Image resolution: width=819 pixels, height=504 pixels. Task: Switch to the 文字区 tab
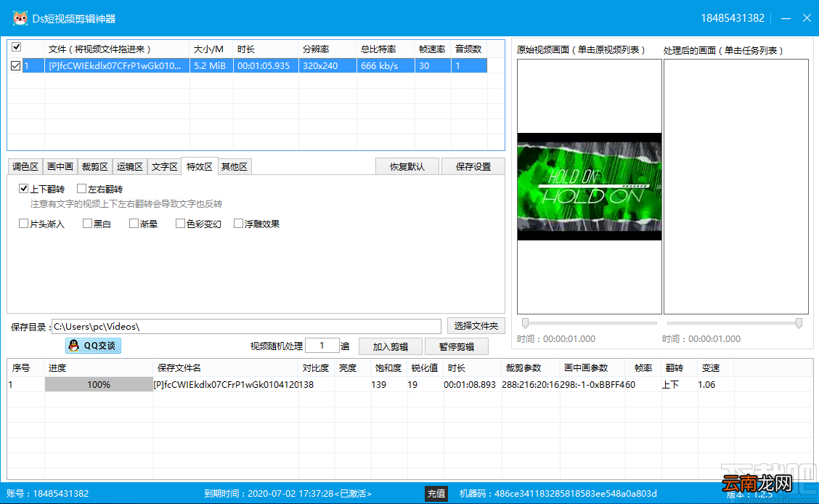click(x=165, y=166)
